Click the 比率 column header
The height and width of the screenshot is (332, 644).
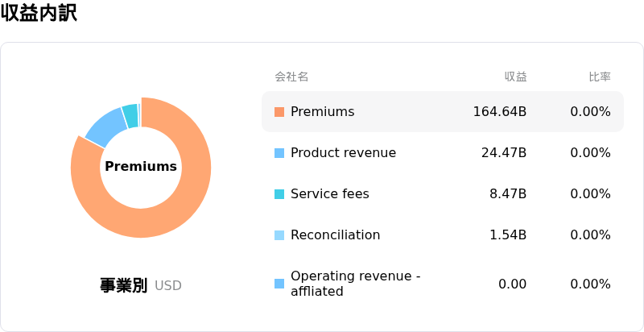(600, 77)
